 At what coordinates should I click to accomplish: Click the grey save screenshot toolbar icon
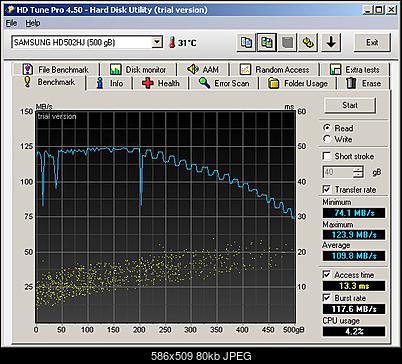287,43
